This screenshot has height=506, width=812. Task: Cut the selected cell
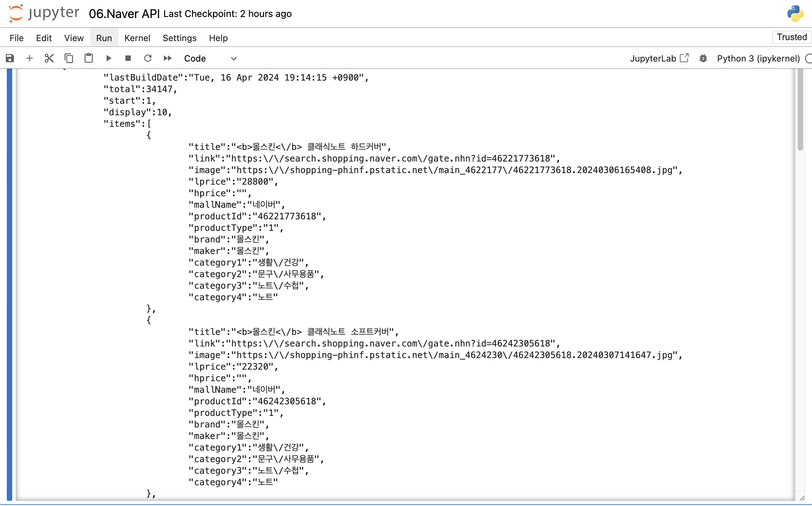(x=49, y=58)
